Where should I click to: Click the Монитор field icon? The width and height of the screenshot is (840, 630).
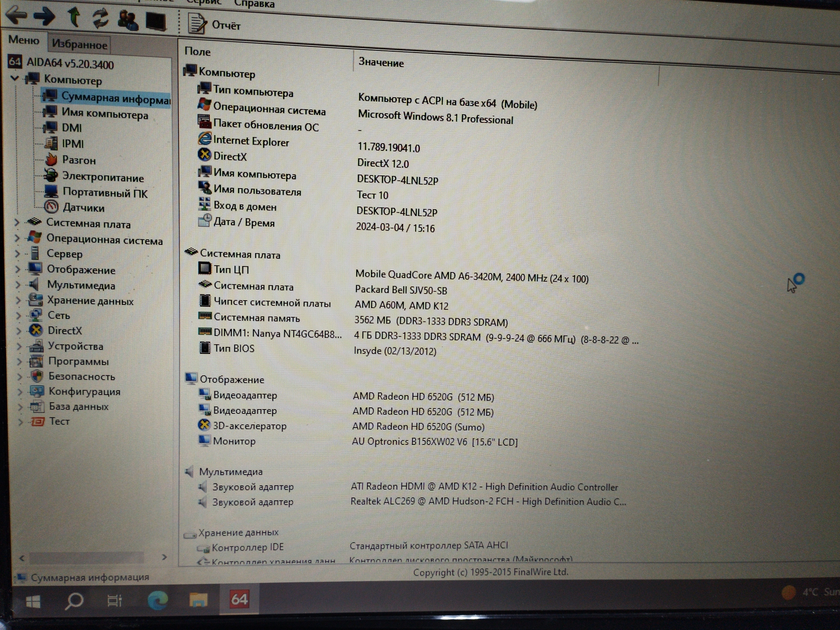(204, 440)
